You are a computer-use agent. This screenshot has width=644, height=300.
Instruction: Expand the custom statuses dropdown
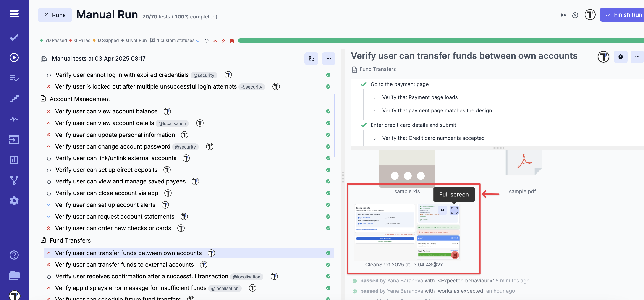pos(198,41)
